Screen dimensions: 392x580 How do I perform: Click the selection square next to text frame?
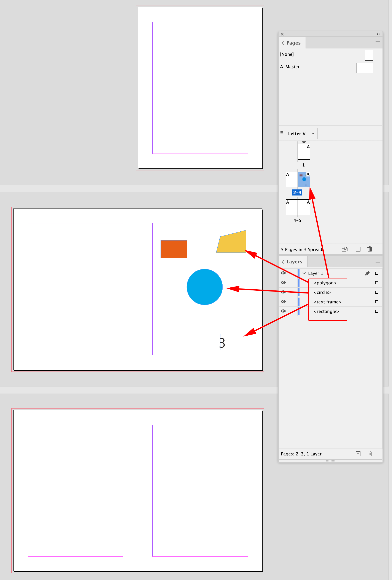[376, 302]
